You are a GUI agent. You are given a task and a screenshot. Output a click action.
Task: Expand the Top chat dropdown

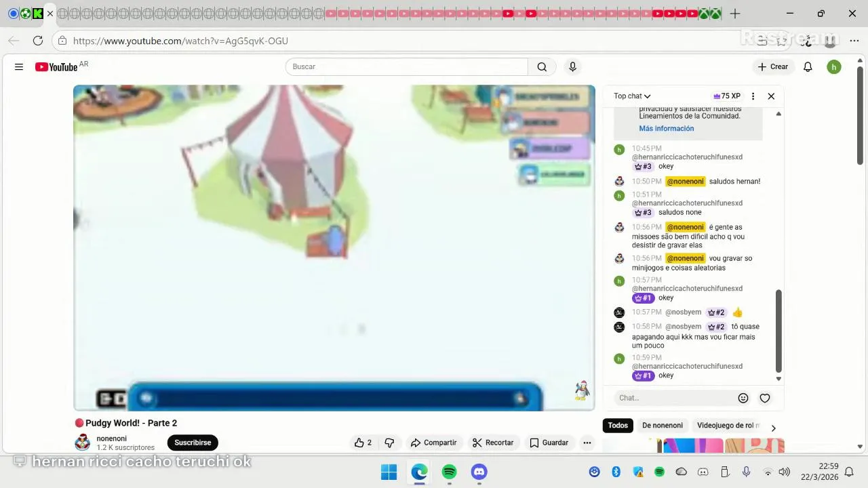(x=632, y=96)
